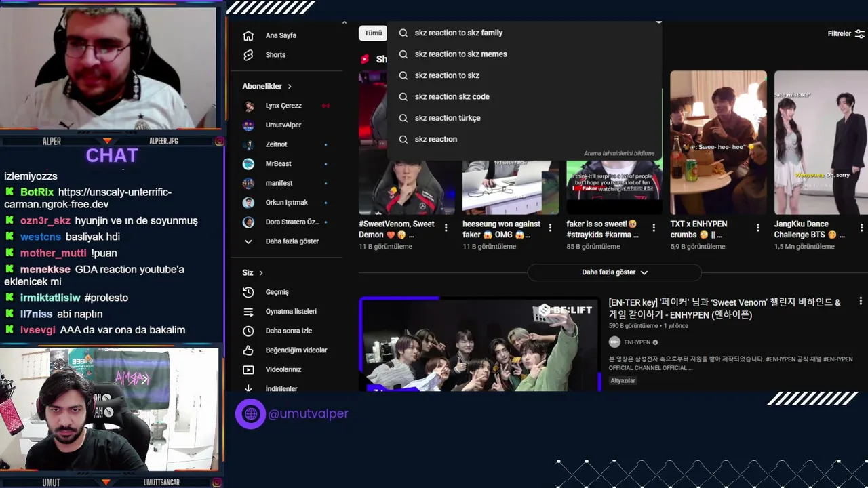Click BotRix ngrok link in chat

87,198
